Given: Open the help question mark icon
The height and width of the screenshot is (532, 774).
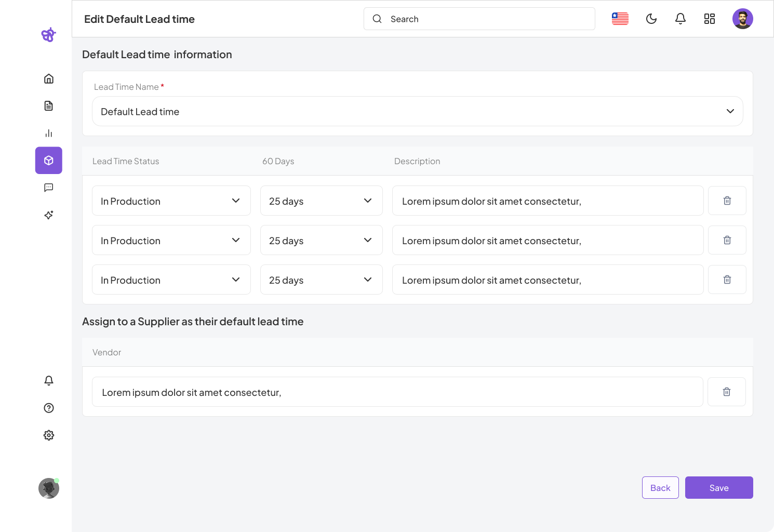Looking at the screenshot, I should (49, 408).
